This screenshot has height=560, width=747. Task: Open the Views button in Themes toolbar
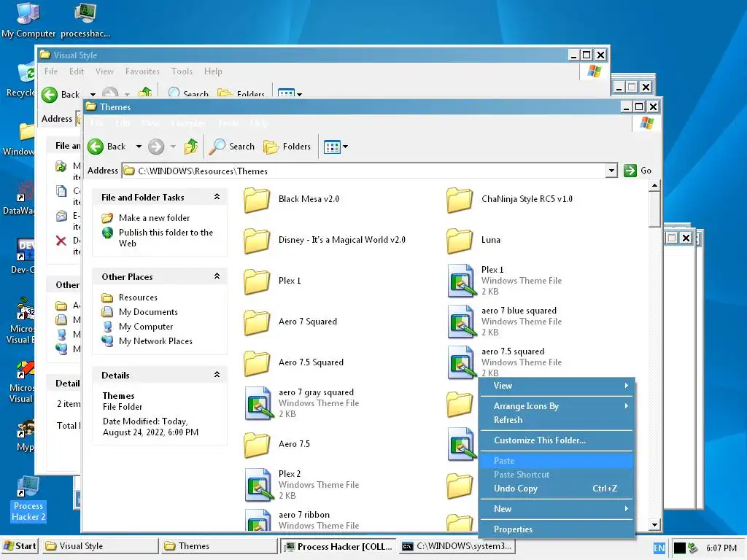coord(332,147)
